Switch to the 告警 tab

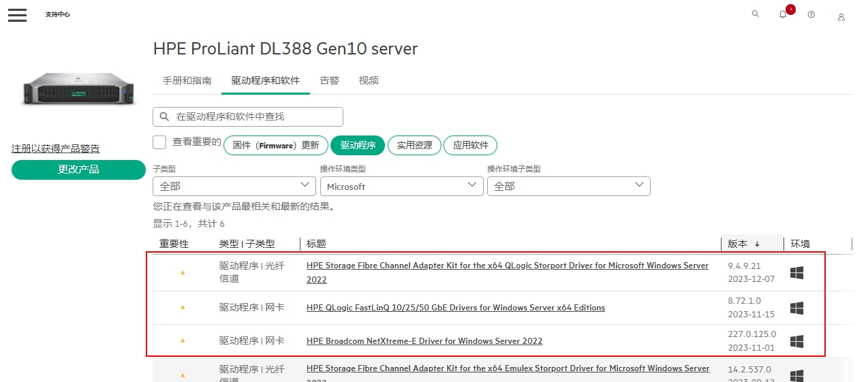click(x=329, y=80)
